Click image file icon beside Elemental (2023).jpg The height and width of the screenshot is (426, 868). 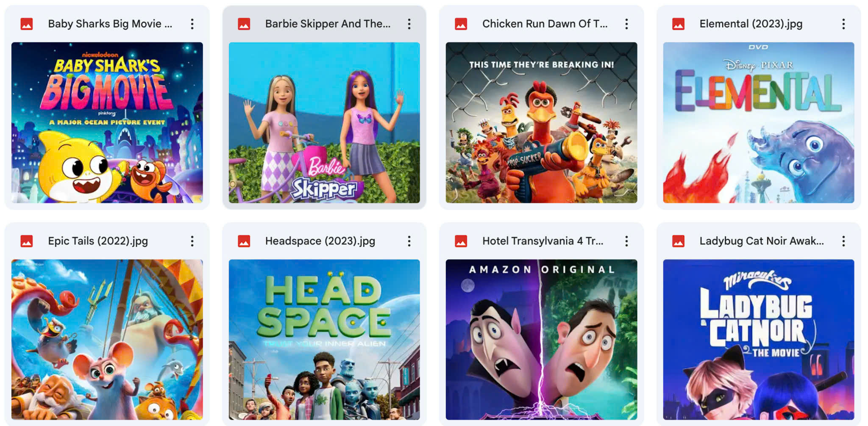click(678, 24)
